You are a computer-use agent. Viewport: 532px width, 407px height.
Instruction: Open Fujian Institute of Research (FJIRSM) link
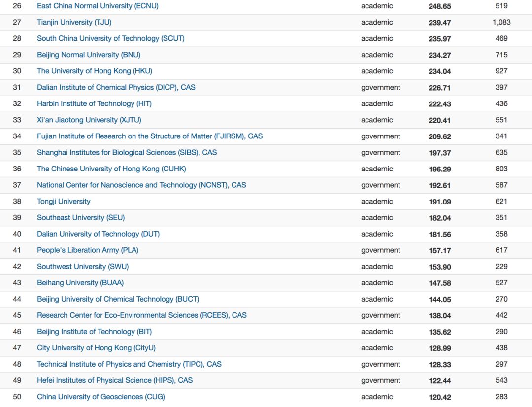pyautogui.click(x=150, y=136)
